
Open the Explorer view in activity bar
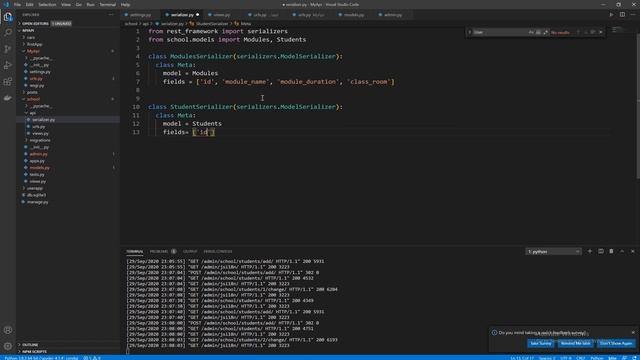[x=8, y=17]
